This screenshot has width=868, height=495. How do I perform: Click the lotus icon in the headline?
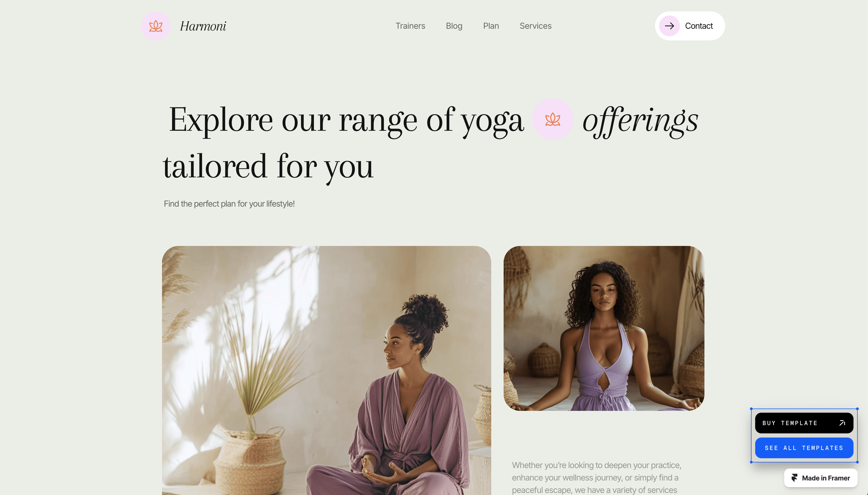point(553,119)
